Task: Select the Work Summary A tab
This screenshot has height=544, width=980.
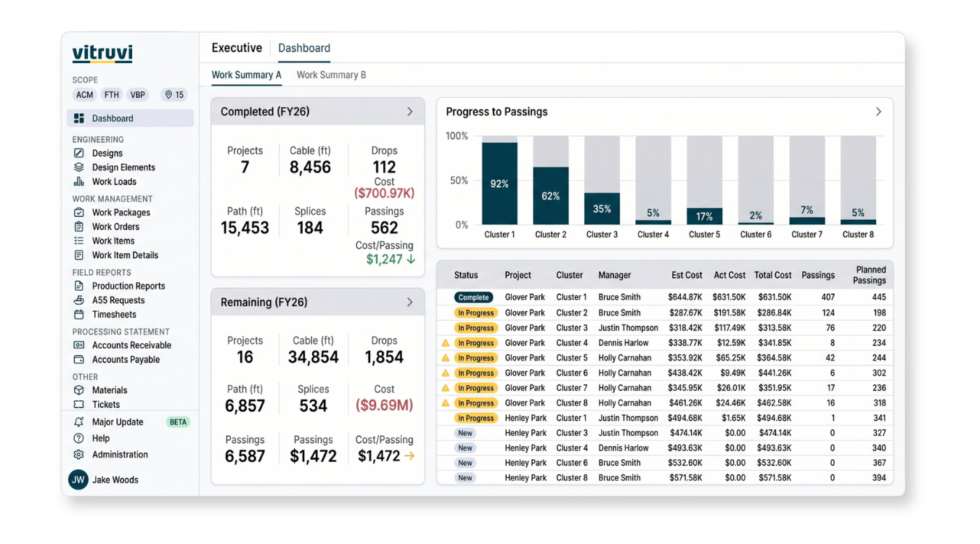Action: coord(246,75)
